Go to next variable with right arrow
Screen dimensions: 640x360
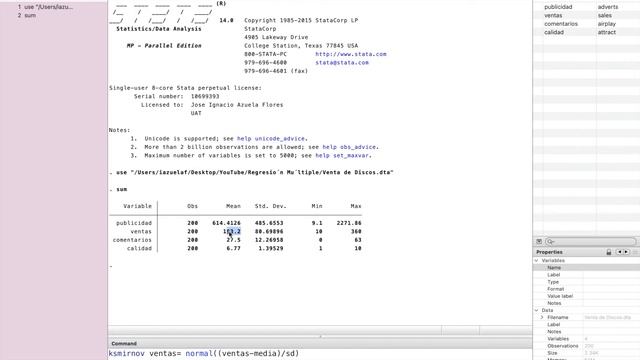[626, 252]
